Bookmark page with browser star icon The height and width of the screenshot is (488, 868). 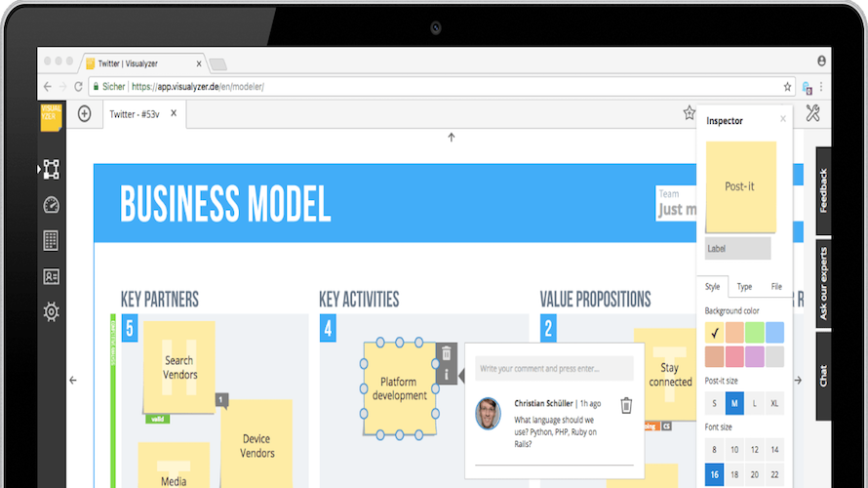787,87
